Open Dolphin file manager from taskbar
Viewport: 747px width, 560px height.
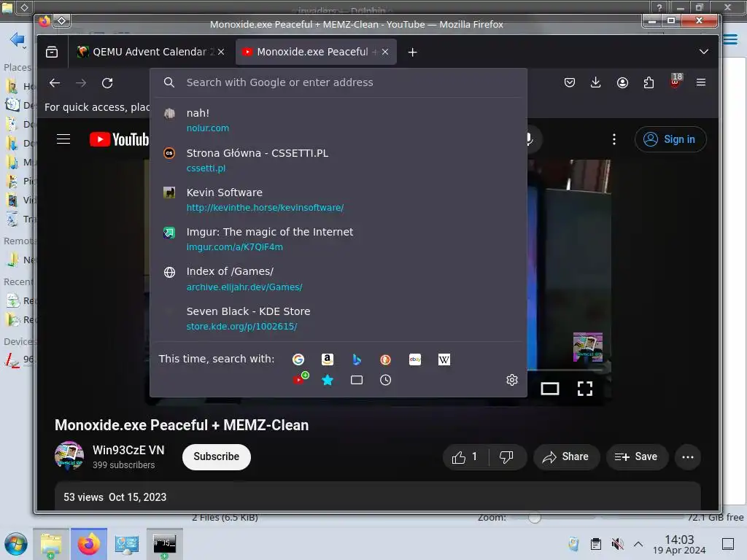(x=51, y=544)
